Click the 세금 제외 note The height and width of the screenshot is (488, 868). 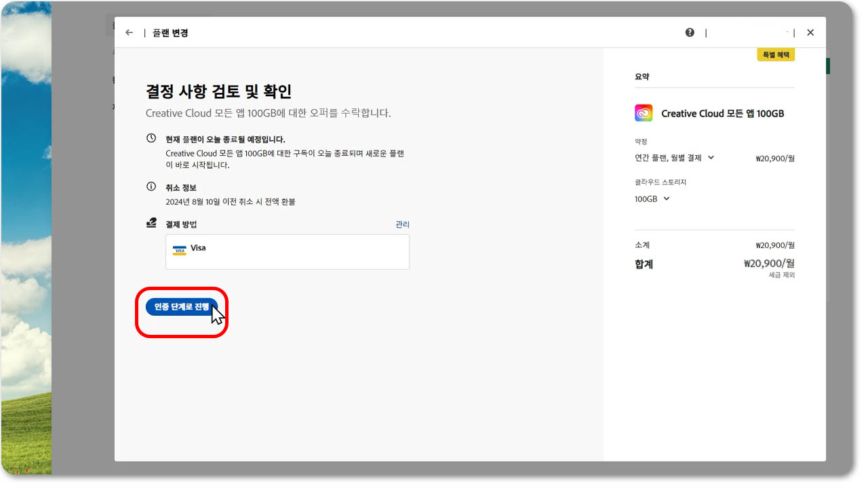point(782,275)
